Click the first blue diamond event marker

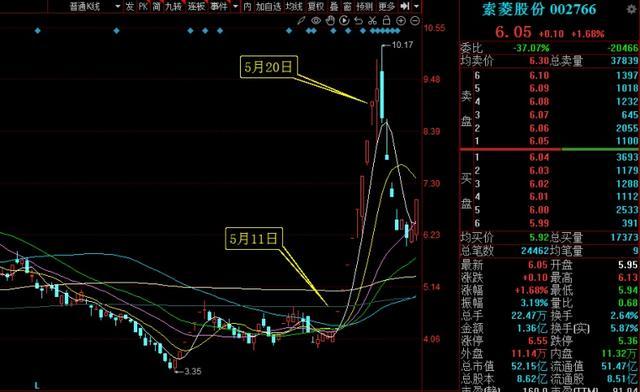pos(38,31)
